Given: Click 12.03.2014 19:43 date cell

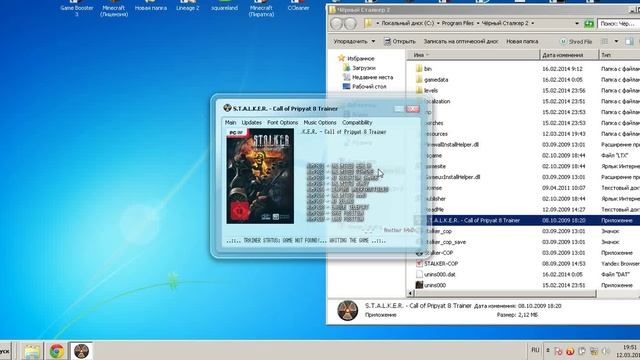Looking at the screenshot, I should (564, 134).
